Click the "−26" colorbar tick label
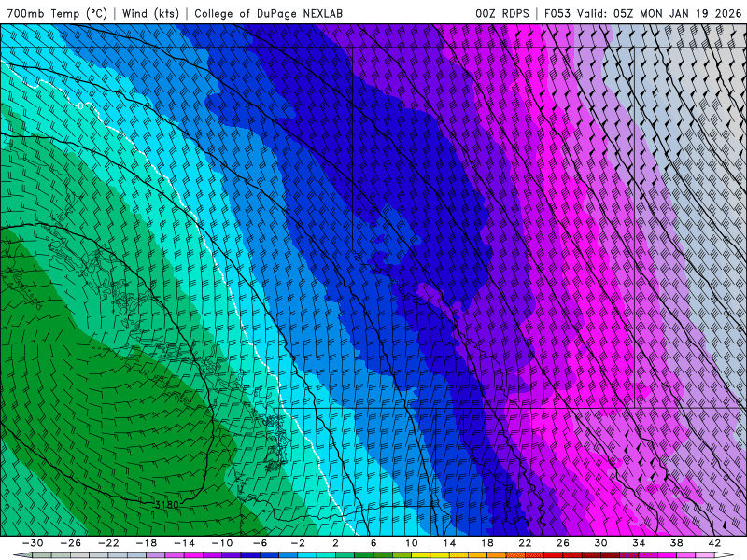The height and width of the screenshot is (560, 747). point(71,543)
